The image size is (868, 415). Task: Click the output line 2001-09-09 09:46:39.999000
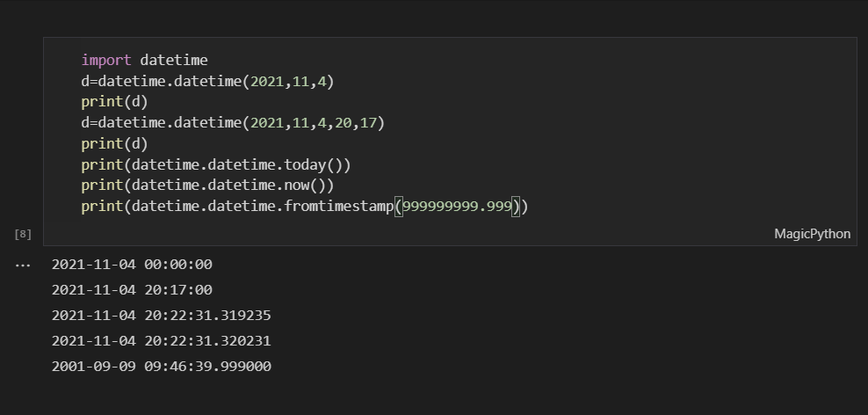coord(161,367)
